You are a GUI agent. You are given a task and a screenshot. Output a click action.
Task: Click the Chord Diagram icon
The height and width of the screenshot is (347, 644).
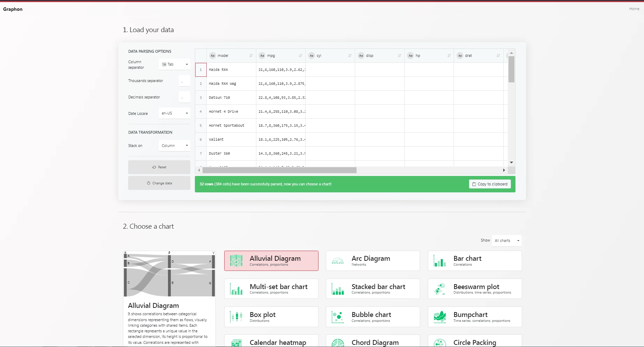(x=338, y=343)
